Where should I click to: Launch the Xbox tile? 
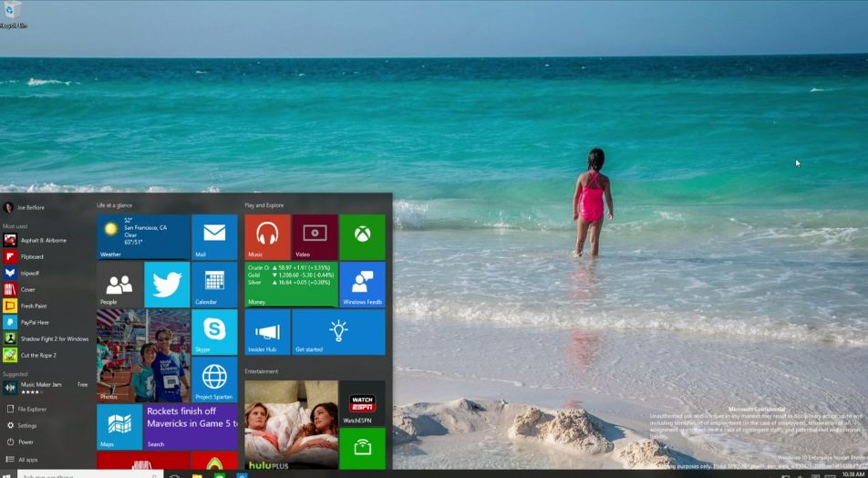[363, 237]
